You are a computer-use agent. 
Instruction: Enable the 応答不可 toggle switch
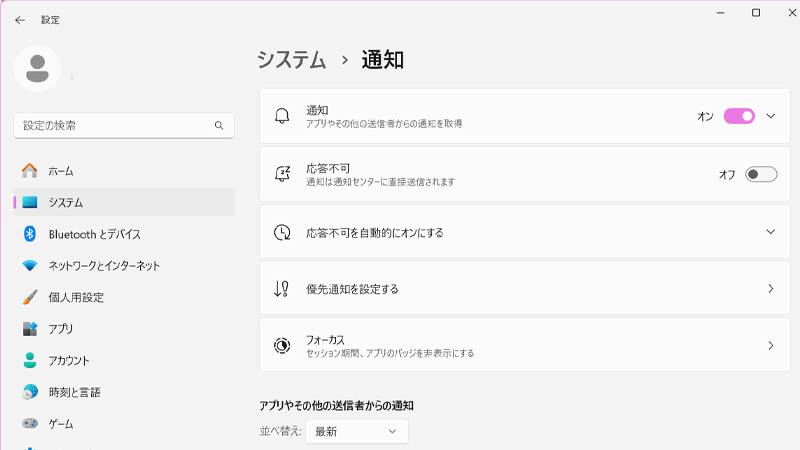pyautogui.click(x=761, y=174)
